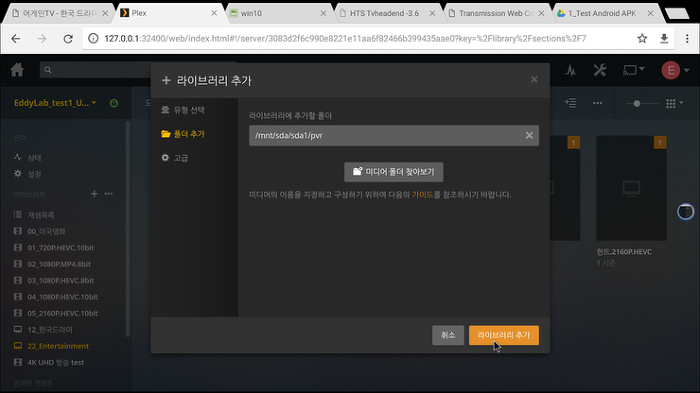Viewport: 700px width, 393px height.
Task: Select the 고급 step
Action: (x=175, y=158)
